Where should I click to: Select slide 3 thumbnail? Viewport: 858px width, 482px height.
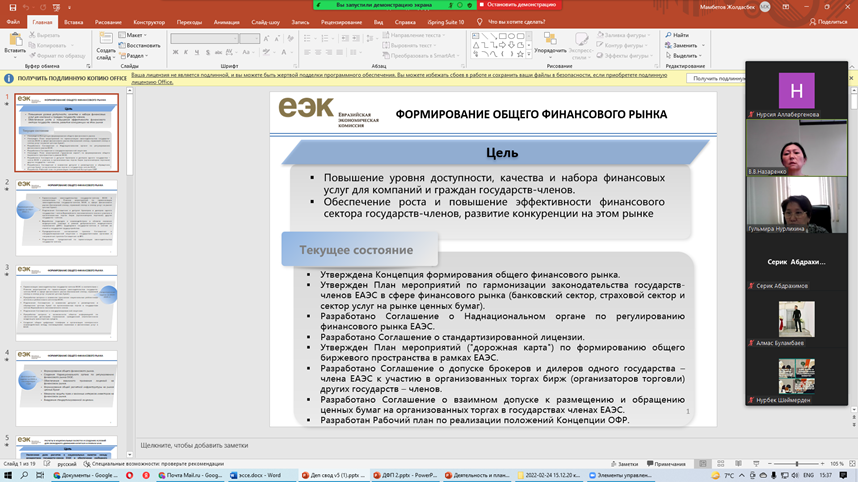[x=66, y=303]
